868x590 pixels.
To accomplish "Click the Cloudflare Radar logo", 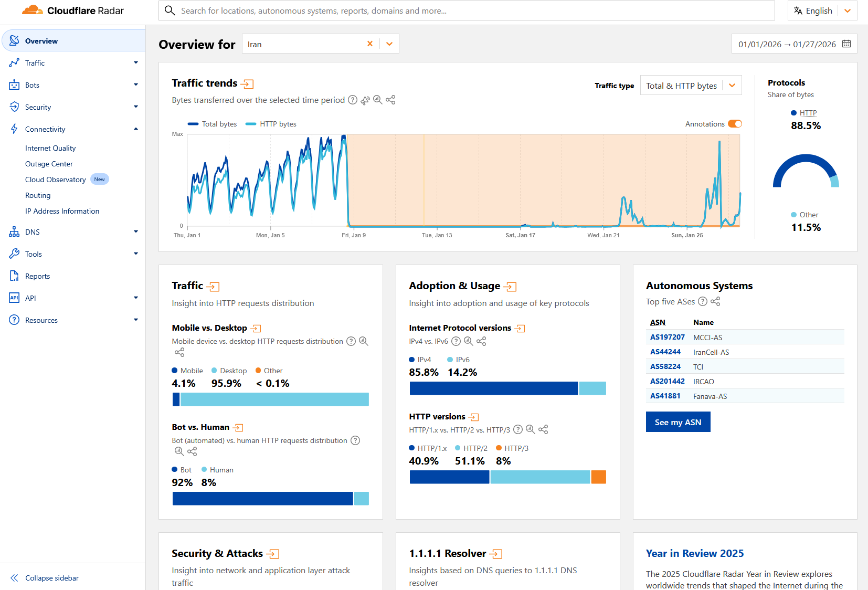I will click(x=71, y=10).
